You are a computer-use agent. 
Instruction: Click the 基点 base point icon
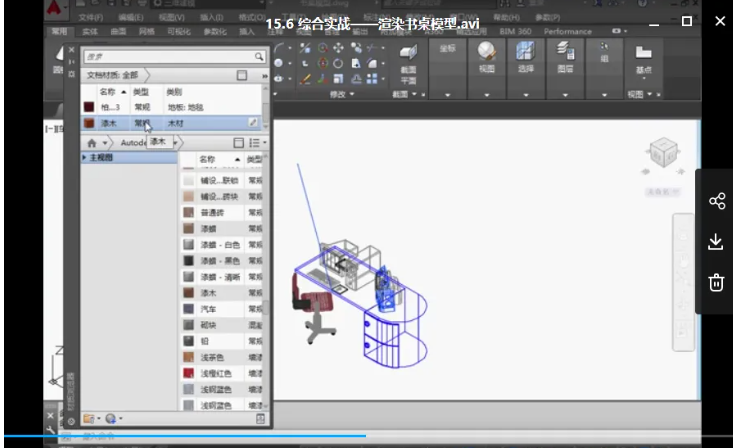point(643,52)
